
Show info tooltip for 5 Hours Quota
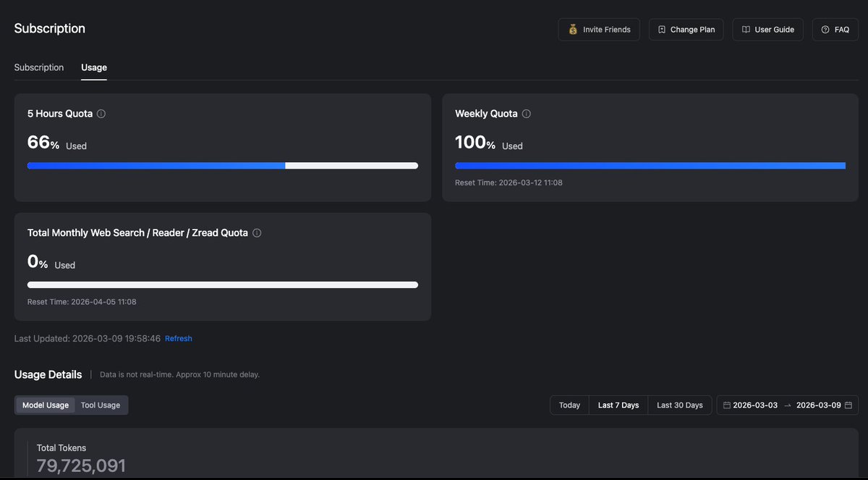[x=101, y=114]
